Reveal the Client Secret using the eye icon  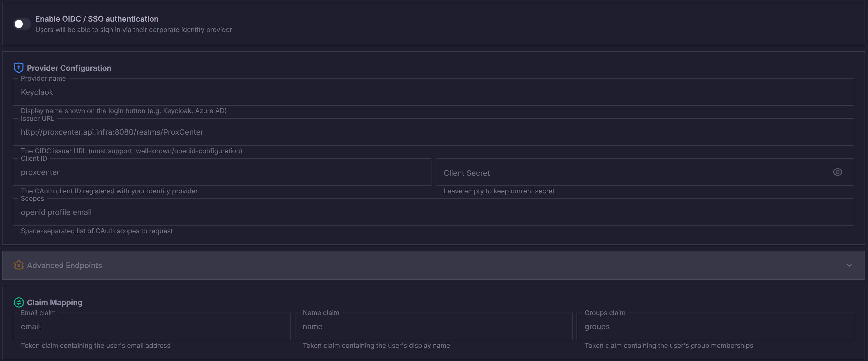tap(837, 172)
